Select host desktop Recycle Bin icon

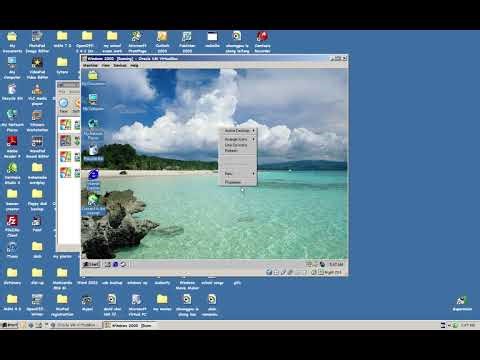coord(12,92)
